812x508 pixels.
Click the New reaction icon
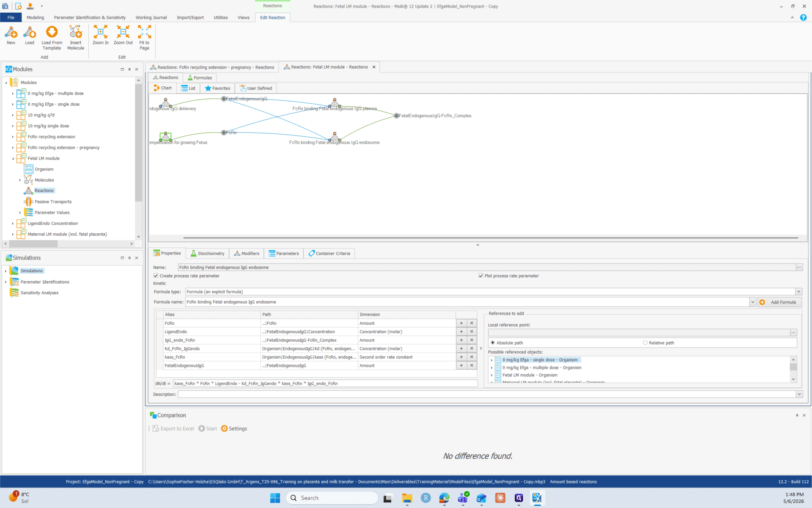pyautogui.click(x=11, y=32)
